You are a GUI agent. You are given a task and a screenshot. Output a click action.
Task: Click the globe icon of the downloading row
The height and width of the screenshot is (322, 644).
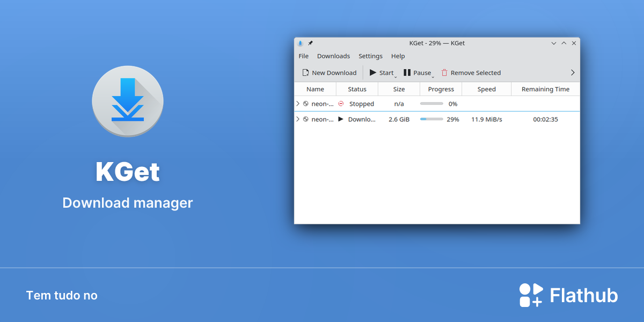[306, 119]
